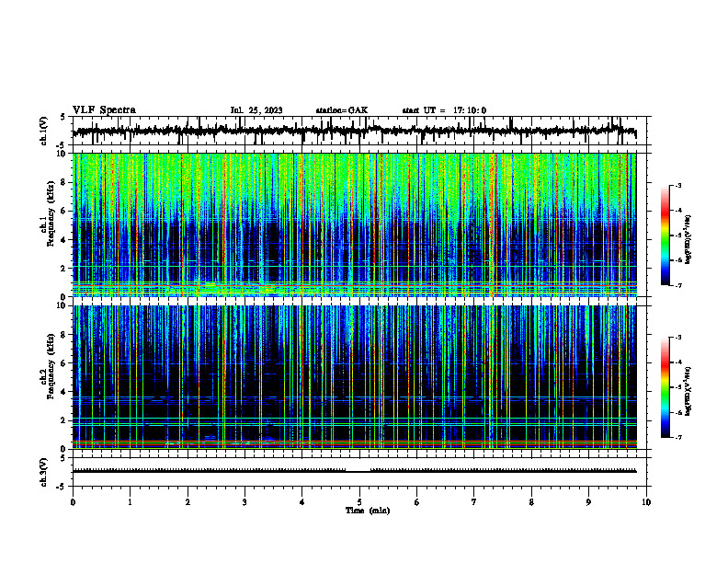Select the date text "Jul 25, 2023"
Viewport: 728px width, 563px height.
[256, 110]
